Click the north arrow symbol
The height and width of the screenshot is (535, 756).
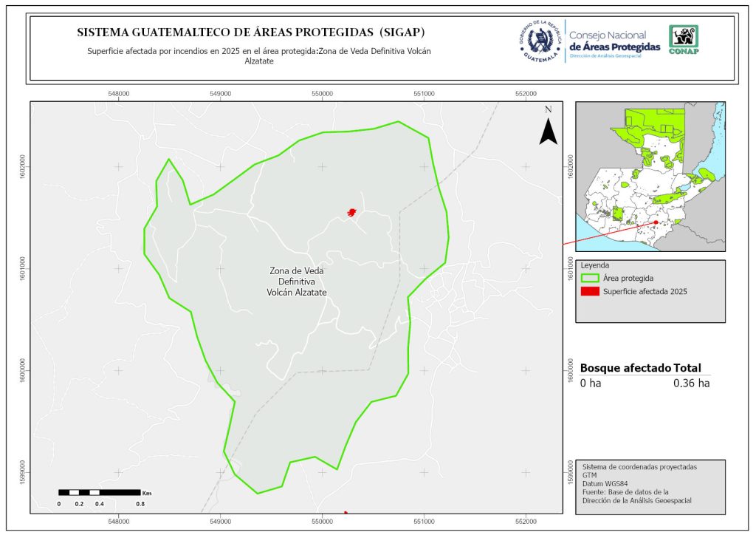pos(547,127)
